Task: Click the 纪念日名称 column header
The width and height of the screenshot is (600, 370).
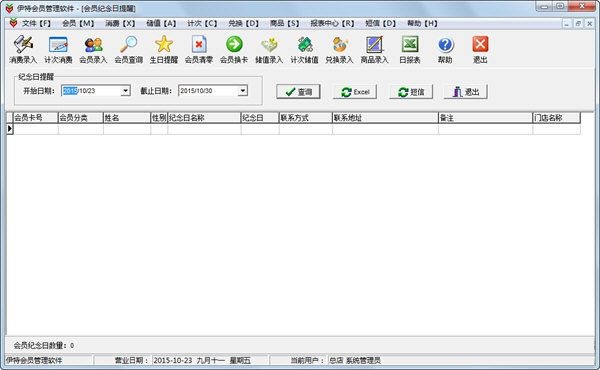Action: click(x=204, y=118)
